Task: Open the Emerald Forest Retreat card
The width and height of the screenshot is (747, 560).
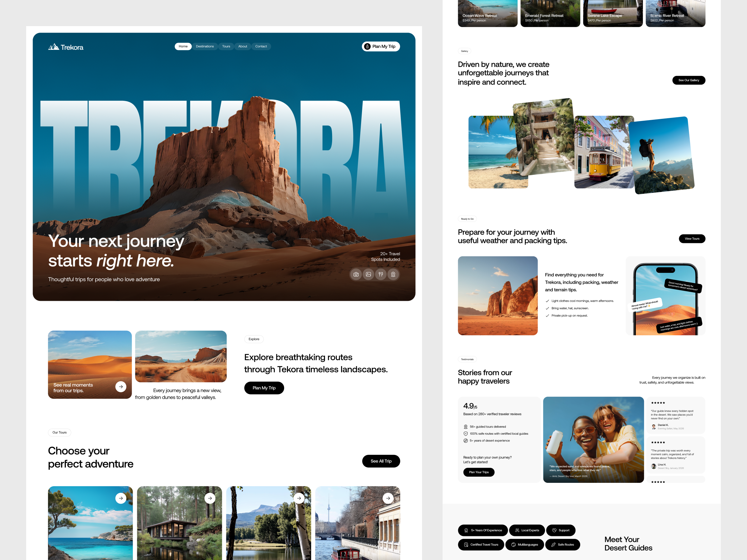Action: coord(550,13)
